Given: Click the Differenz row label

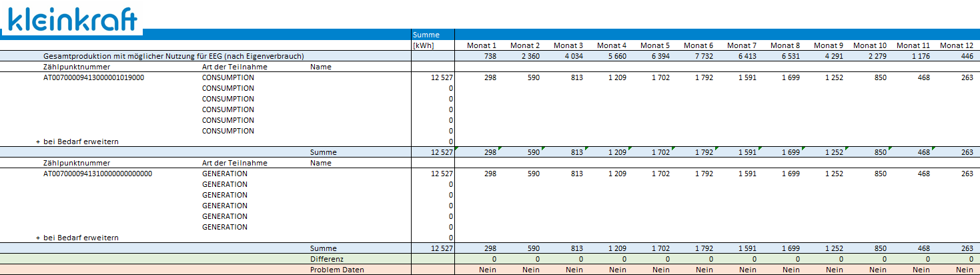Looking at the screenshot, I should point(326,259).
